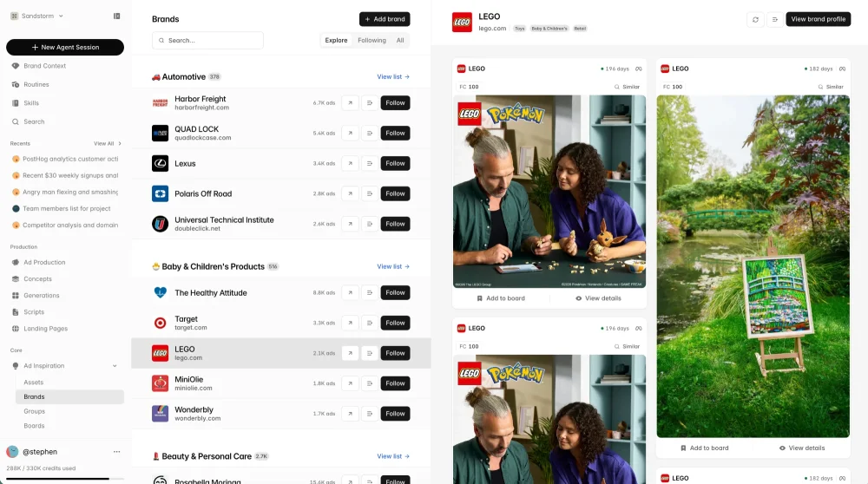The image size is (868, 484).
Task: Open Generations page
Action: point(41,296)
